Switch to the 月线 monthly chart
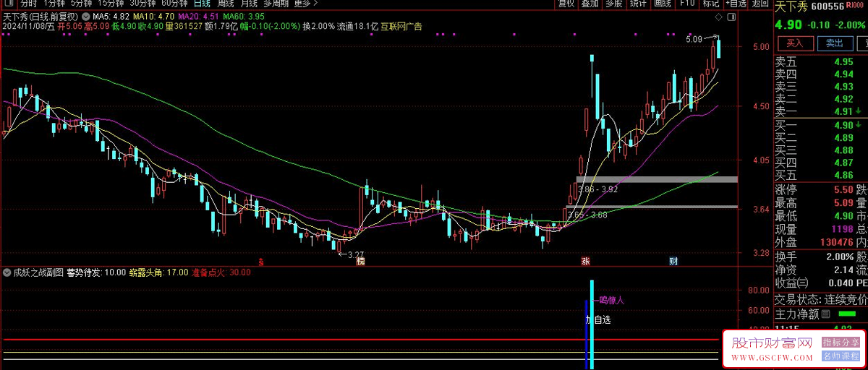The height and width of the screenshot is (370, 868). pyautogui.click(x=249, y=4)
